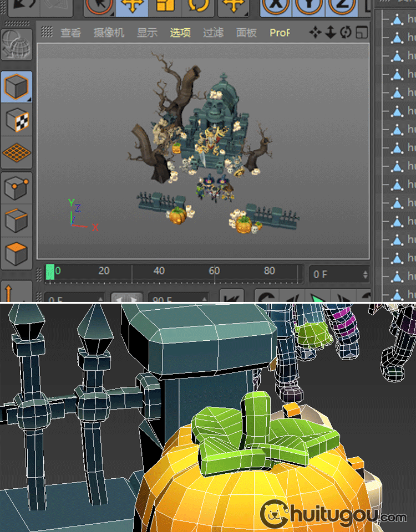Click the Make Editable globe icon
416x532 pixels.
point(16,44)
